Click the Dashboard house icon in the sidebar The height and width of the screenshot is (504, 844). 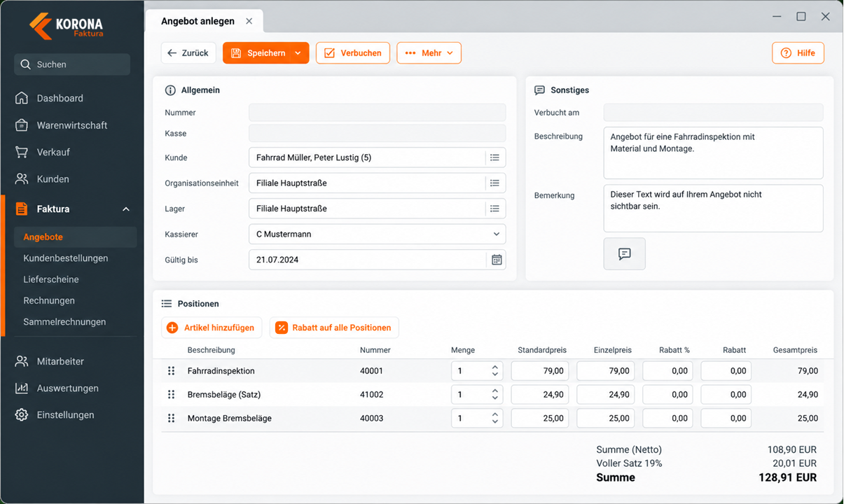[22, 98]
